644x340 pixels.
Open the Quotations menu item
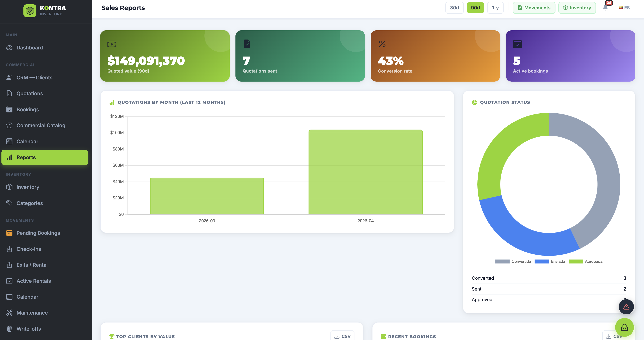click(45, 93)
